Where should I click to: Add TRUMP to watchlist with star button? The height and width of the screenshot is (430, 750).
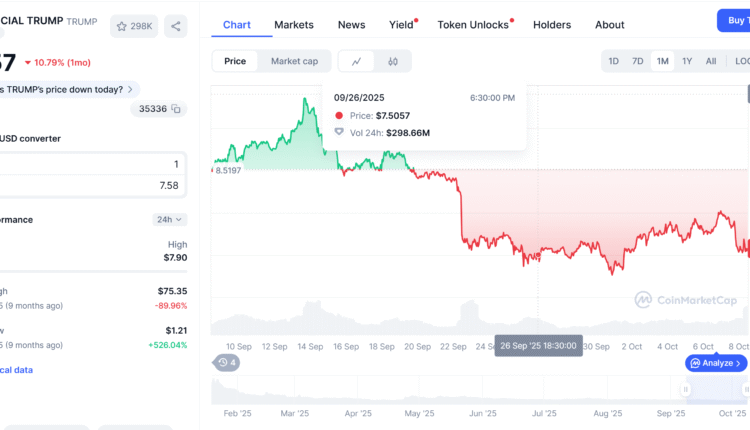click(x=133, y=27)
